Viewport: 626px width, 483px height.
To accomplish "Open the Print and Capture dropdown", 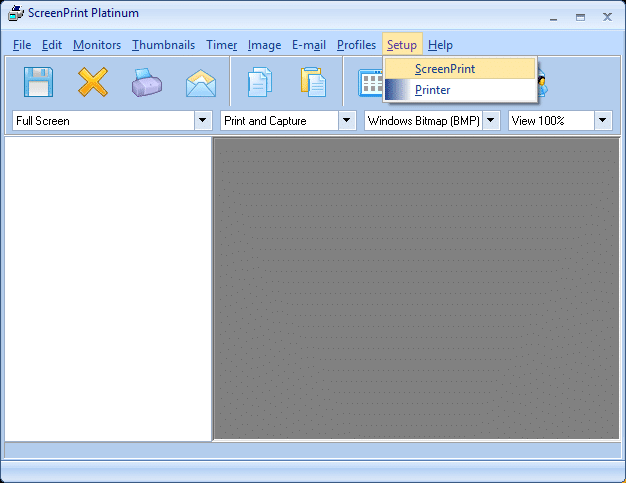I will click(x=347, y=121).
